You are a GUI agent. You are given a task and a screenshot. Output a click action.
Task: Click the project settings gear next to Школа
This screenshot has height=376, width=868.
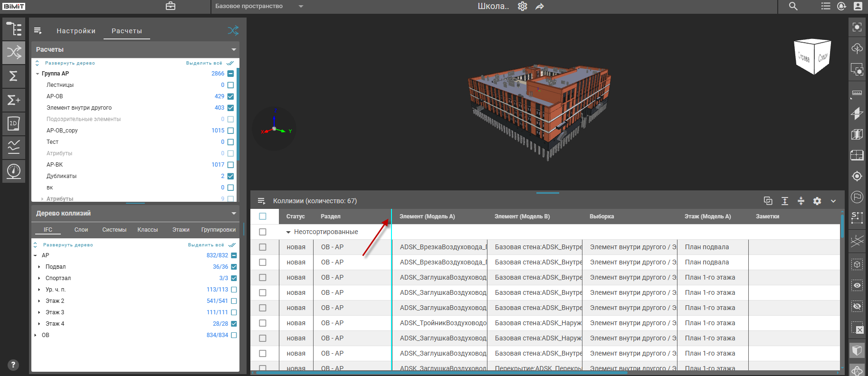(x=523, y=6)
